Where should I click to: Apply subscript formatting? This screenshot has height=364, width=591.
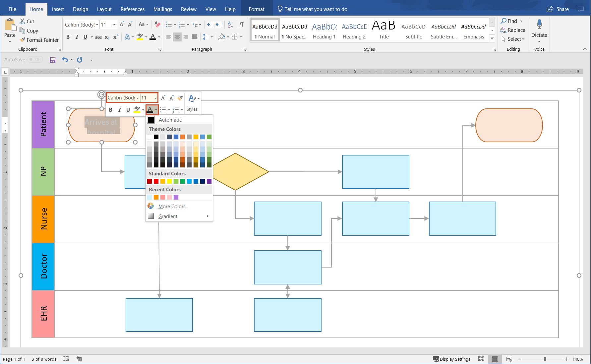[107, 37]
